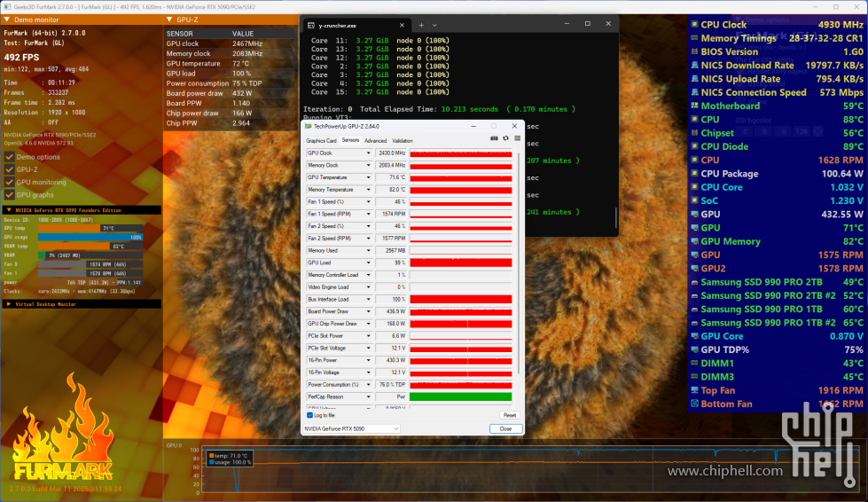This screenshot has width=868, height=502.
Task: Open new tab in y-cruncher terminal
Action: click(421, 25)
